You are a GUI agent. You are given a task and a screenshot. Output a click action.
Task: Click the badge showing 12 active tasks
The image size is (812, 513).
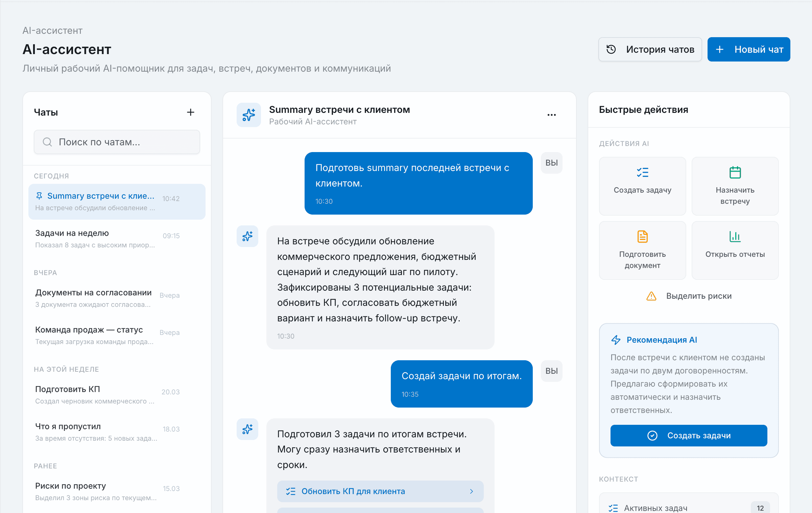click(760, 507)
